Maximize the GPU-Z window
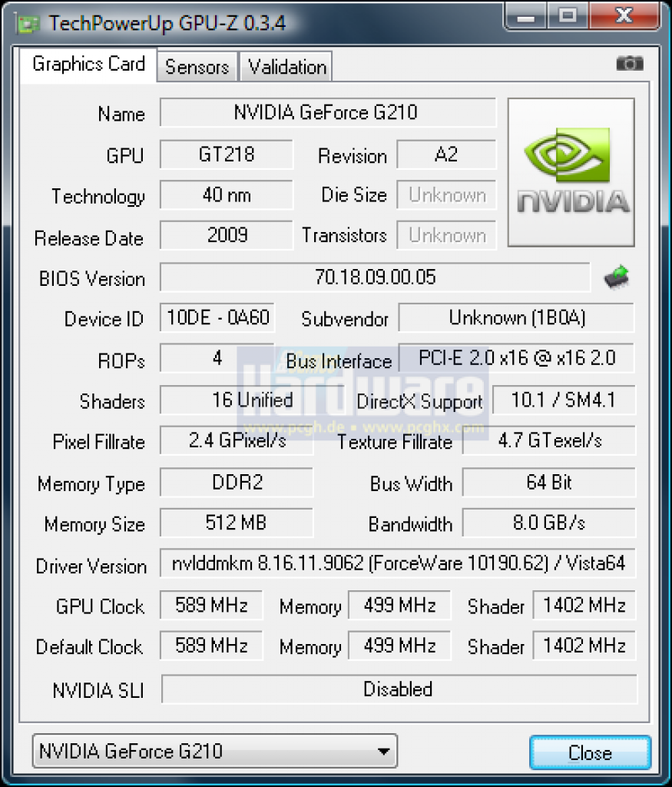The width and height of the screenshot is (672, 787). (568, 15)
